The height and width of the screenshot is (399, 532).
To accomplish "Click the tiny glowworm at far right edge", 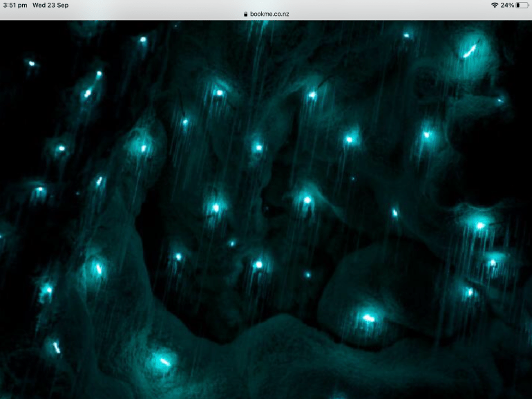I will [x=500, y=101].
